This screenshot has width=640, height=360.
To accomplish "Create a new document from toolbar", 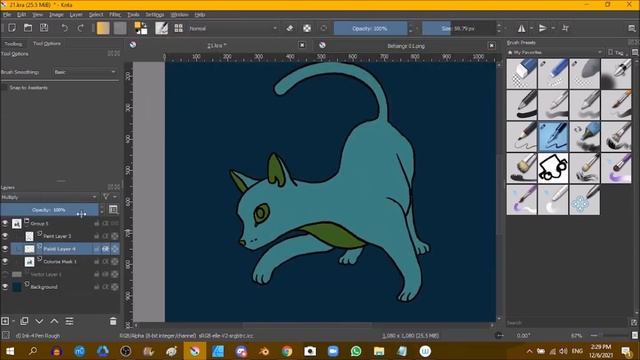I will pos(12,28).
